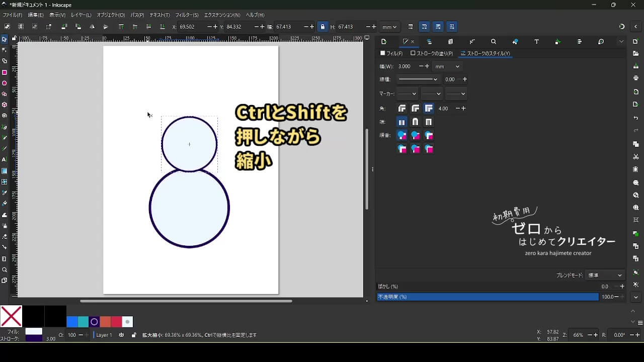Select the Zoom tool in left toolbox
Viewport: 644px width, 362px height.
pyautogui.click(x=5, y=269)
